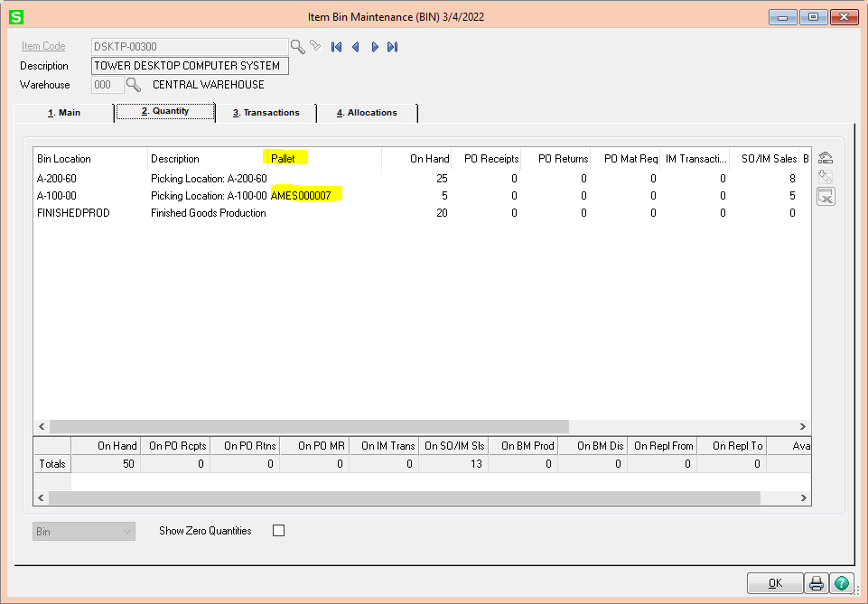The width and height of the screenshot is (868, 604).
Task: Minimize the Item Bin Maintenance window
Action: point(783,17)
